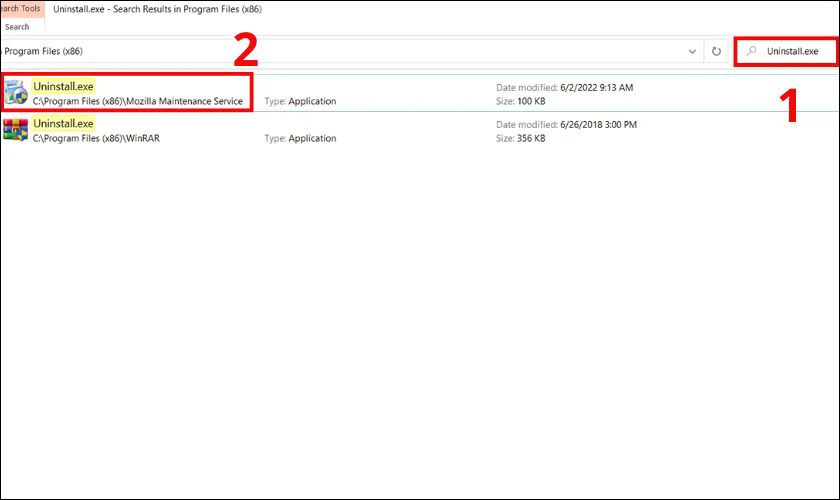Click the magnifier icon in search box
The width and height of the screenshot is (840, 500).
click(752, 51)
